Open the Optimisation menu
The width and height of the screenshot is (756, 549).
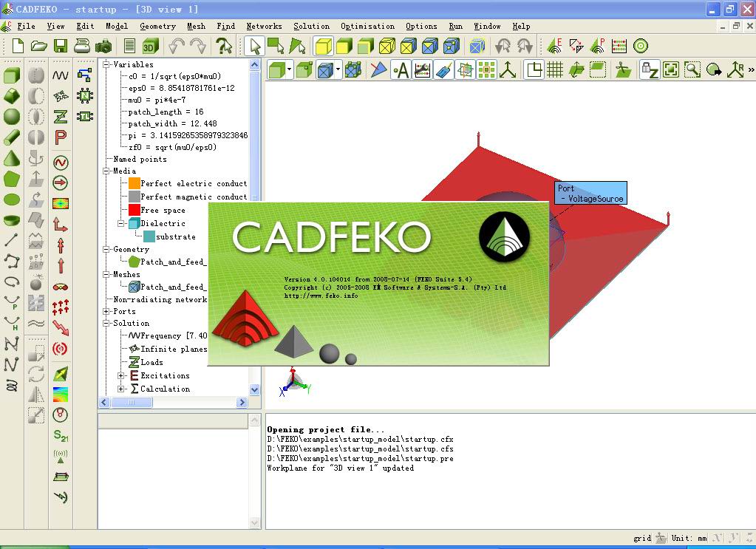tap(367, 26)
